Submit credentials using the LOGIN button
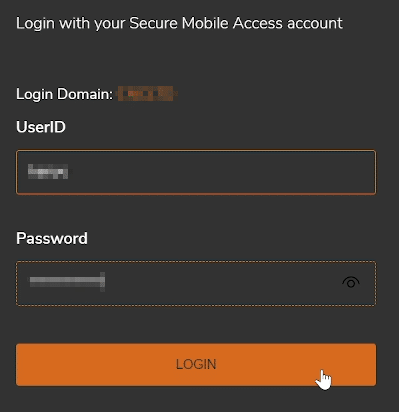Image resolution: width=399 pixels, height=412 pixels. [196, 365]
